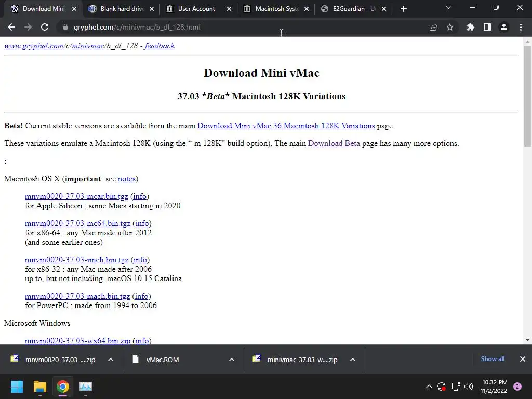532x399 pixels.
Task: Open info link for the mc64 build
Action: click(x=142, y=223)
